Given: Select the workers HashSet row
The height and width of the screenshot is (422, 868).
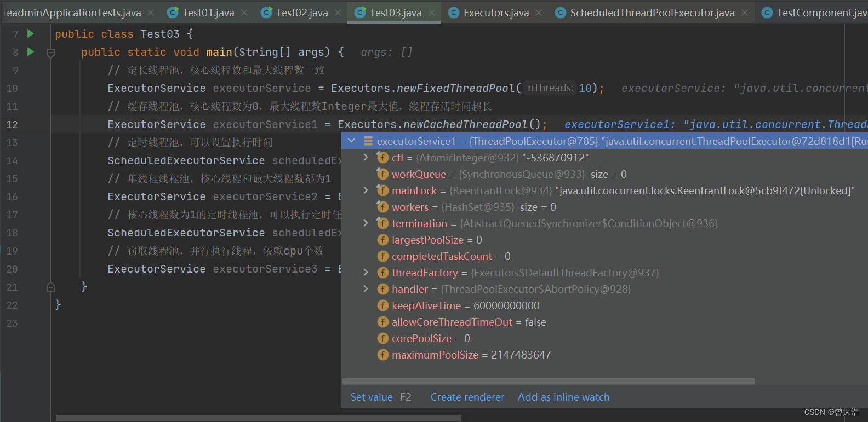Looking at the screenshot, I should coord(604,207).
